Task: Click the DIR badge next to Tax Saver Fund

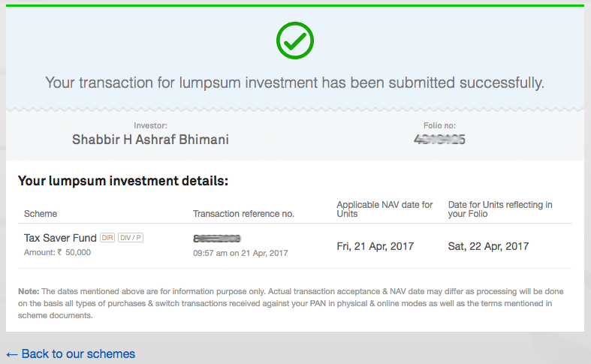Action: click(107, 238)
